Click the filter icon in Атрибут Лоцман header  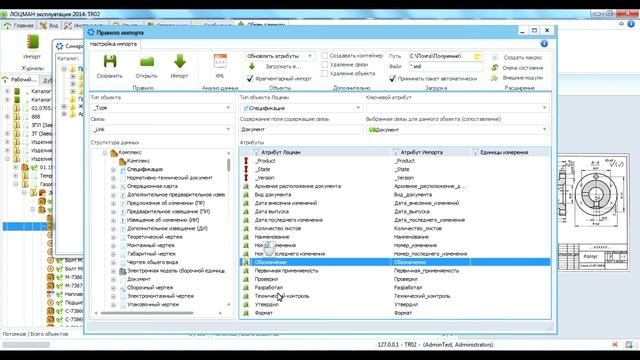[256, 152]
